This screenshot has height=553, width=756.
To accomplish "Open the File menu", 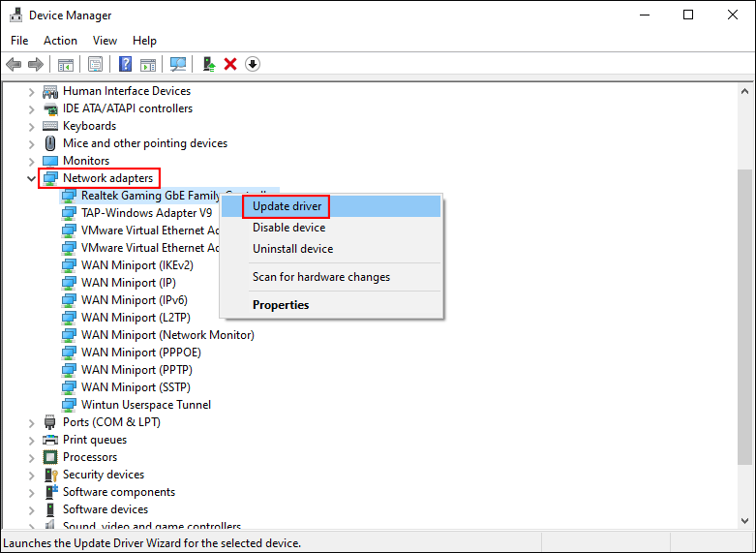I will click(19, 41).
